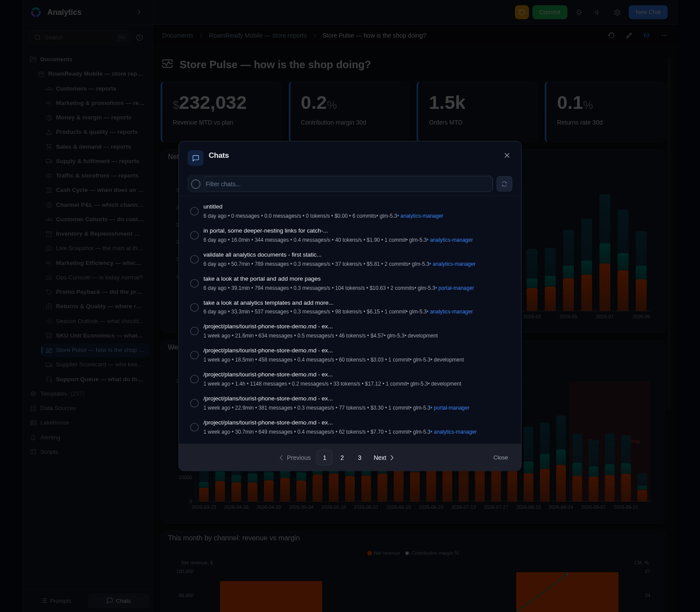This screenshot has height=612, width=700.
Task: Toggle the select-all circle in the filter bar
Action: click(x=196, y=184)
